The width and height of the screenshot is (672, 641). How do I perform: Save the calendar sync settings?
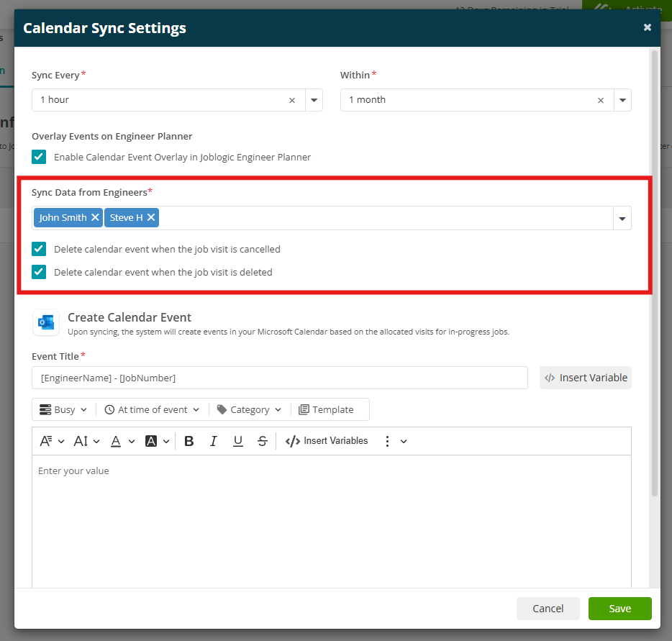pyautogui.click(x=619, y=609)
